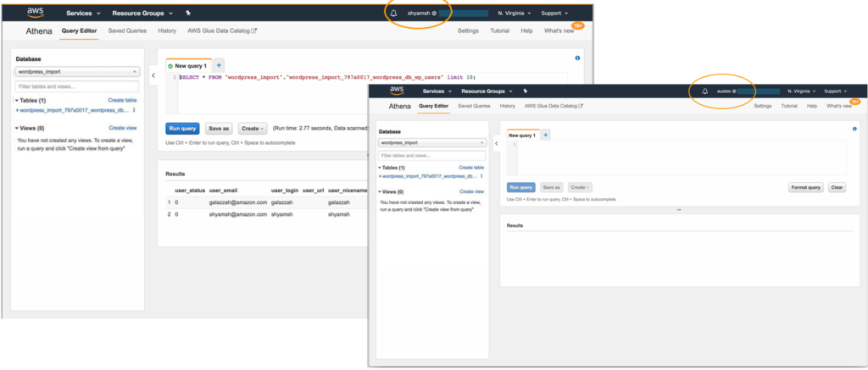Open Settings in shyamsh window
The height and width of the screenshot is (370, 868).
[x=468, y=31]
